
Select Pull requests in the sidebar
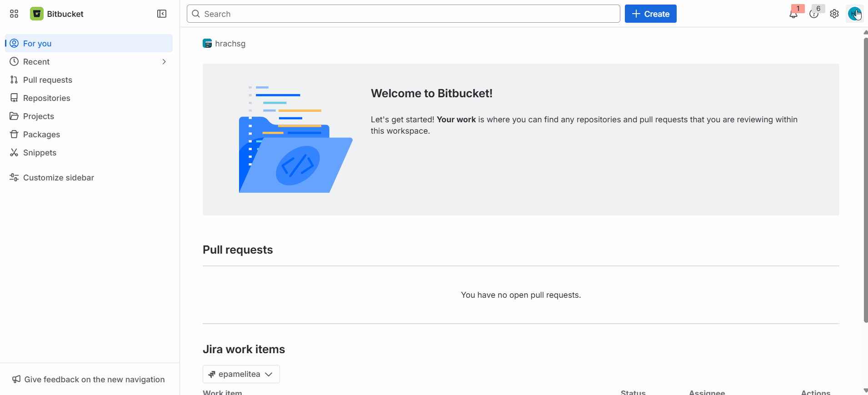point(47,80)
